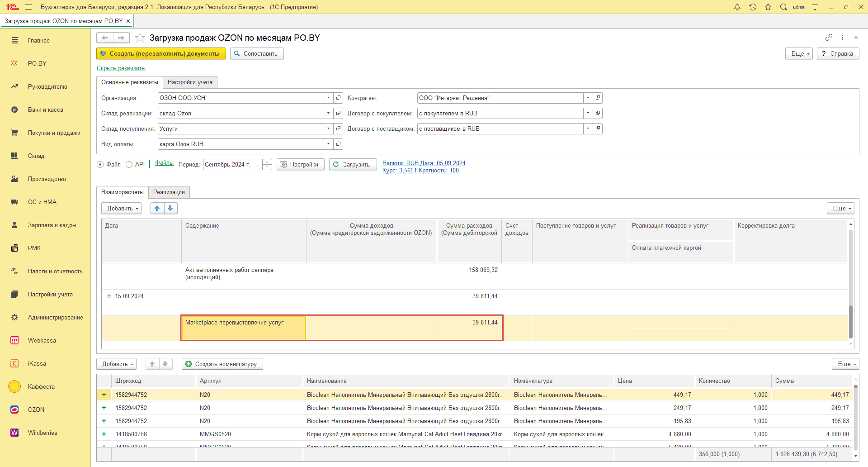Select the Файл radio option
Image resolution: width=868 pixels, height=467 pixels.
(100, 164)
